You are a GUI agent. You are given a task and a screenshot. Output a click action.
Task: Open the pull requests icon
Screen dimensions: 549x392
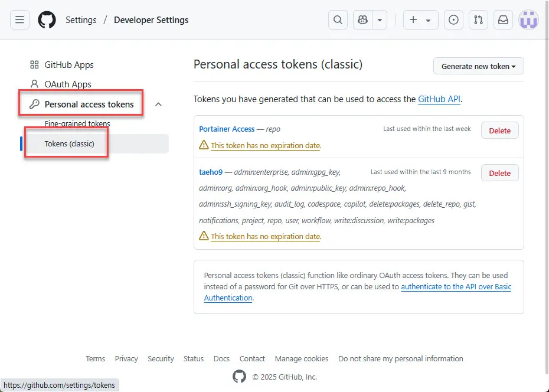[x=478, y=19]
